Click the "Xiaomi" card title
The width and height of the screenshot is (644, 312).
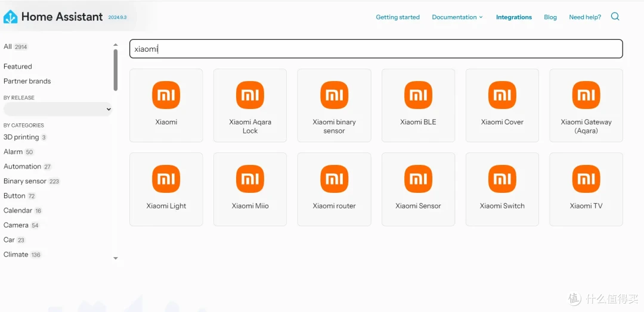point(166,122)
